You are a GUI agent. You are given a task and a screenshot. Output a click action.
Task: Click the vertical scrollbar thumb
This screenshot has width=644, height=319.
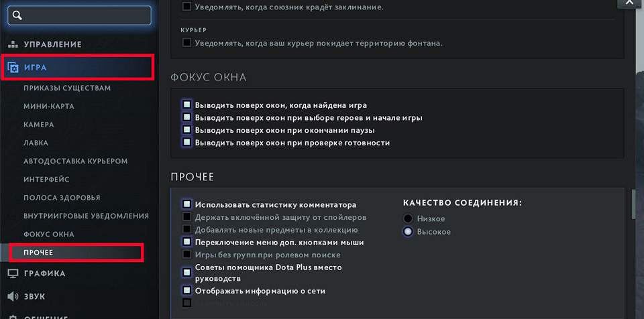click(x=633, y=204)
